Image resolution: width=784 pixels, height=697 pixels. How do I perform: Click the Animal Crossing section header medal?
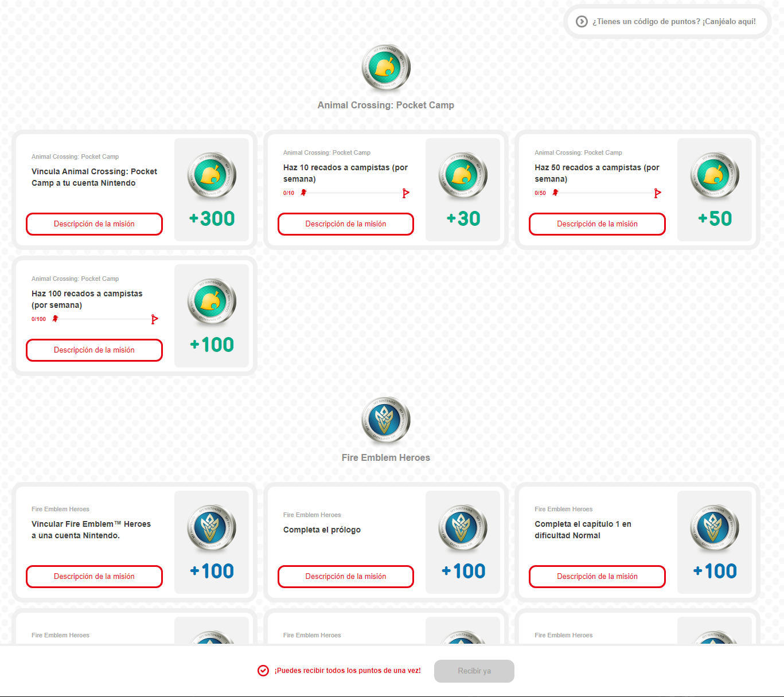coord(386,68)
